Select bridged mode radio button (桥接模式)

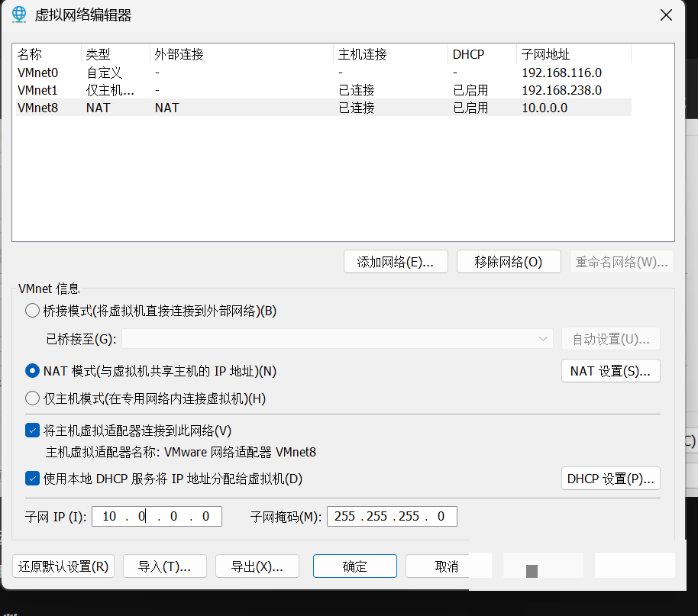pos(32,310)
